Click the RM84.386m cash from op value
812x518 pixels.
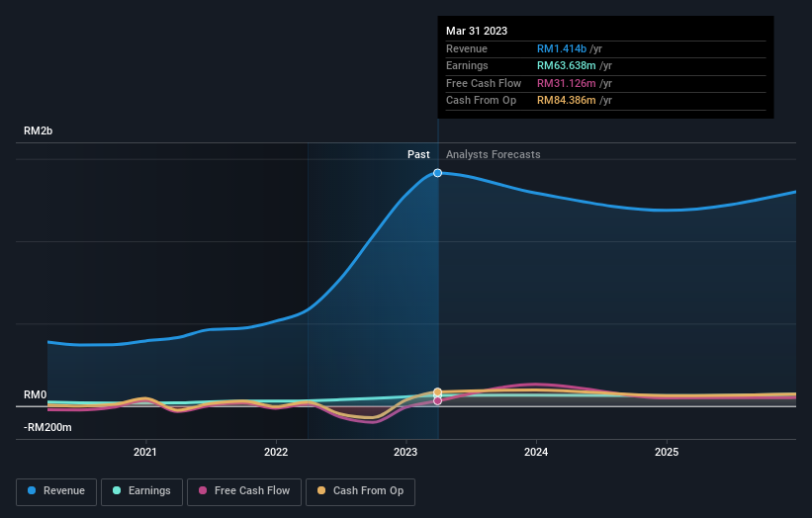[566, 101]
